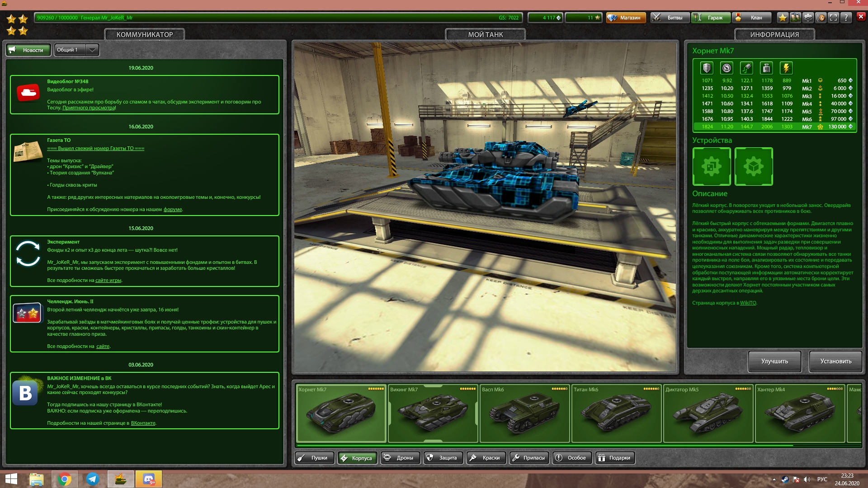Image resolution: width=868 pixels, height=488 pixels.
Task: Click the Газета ТО newspaper icon
Action: pos(28,151)
